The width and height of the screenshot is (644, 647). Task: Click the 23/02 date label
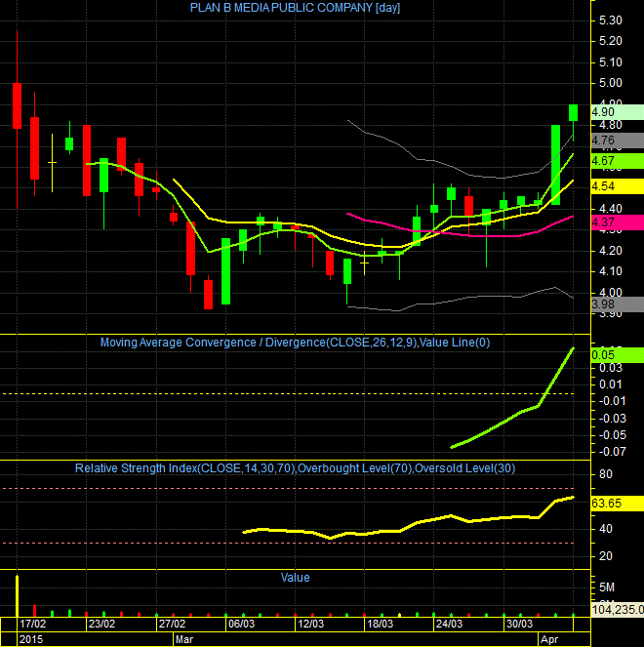101,624
